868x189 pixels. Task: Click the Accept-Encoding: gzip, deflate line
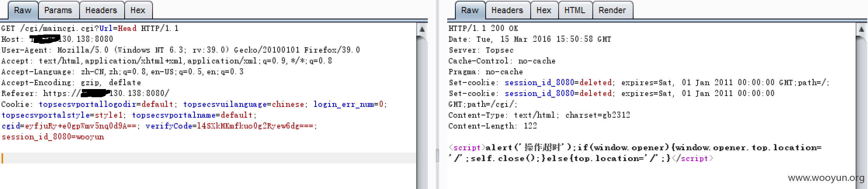pos(71,82)
